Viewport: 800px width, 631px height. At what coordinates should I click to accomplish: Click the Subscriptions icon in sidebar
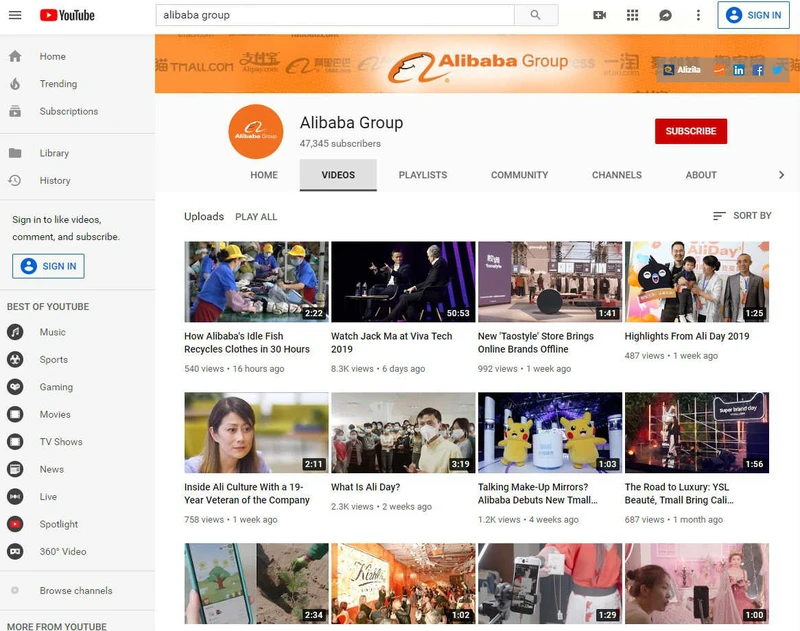(15, 111)
